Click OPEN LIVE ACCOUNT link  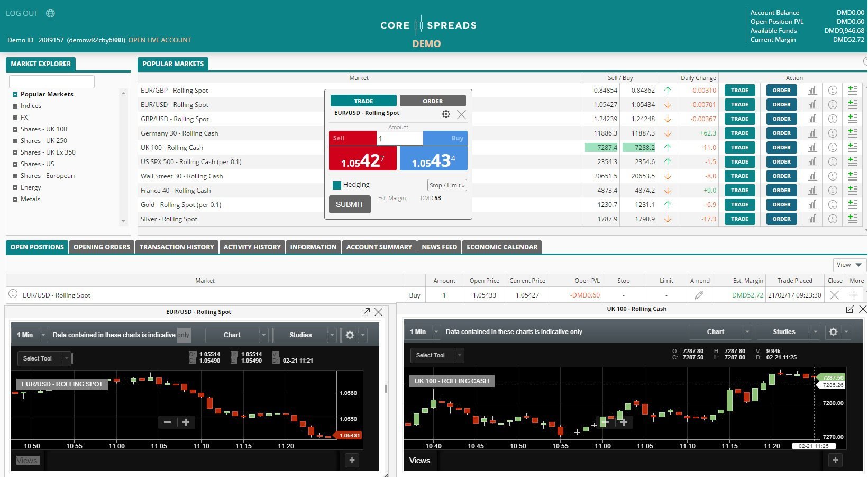coord(160,40)
